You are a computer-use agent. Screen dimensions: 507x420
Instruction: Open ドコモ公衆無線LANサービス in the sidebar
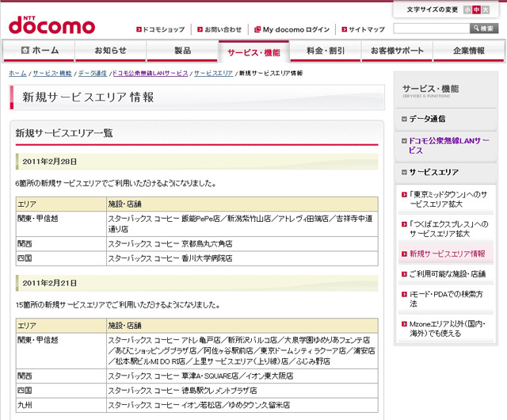pyautogui.click(x=449, y=146)
